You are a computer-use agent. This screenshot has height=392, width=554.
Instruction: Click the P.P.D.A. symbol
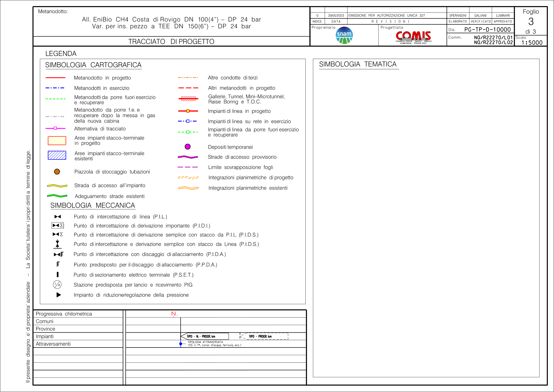point(58,264)
